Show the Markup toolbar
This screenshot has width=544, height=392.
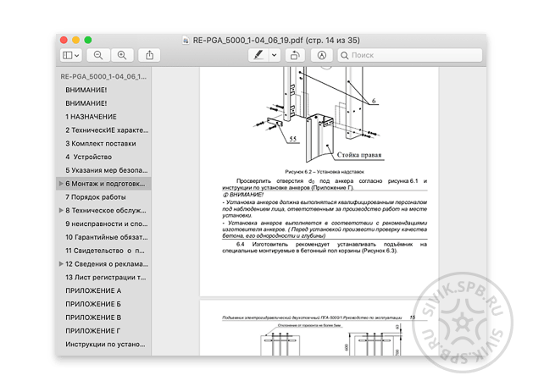click(x=322, y=55)
